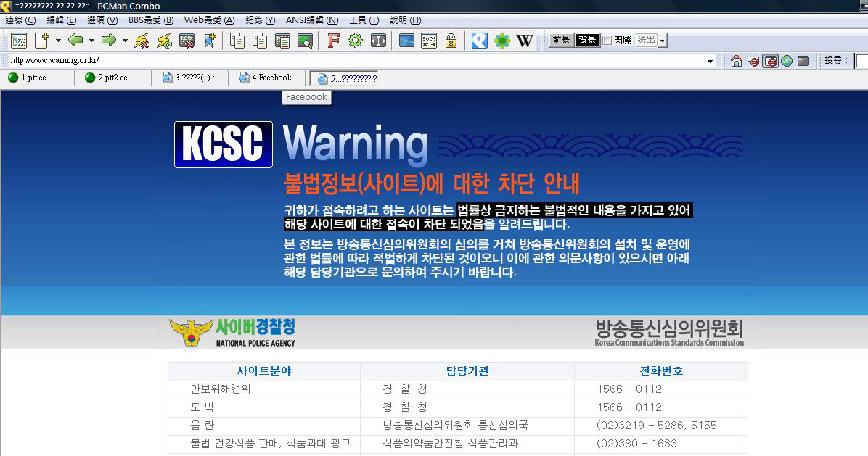Open the Web最愛 (A) menu

[209, 20]
